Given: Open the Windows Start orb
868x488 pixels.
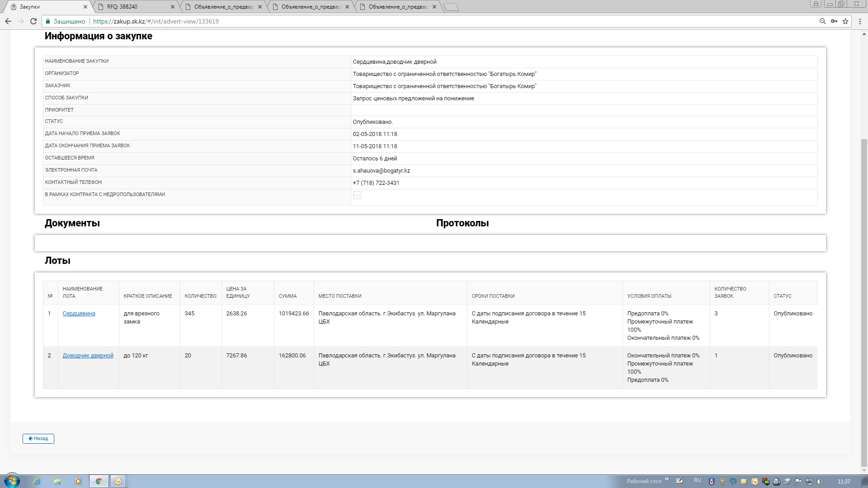Looking at the screenshot, I should (x=12, y=481).
